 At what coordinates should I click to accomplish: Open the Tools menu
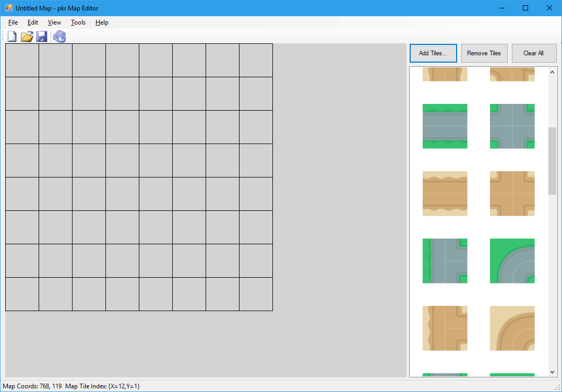click(78, 22)
